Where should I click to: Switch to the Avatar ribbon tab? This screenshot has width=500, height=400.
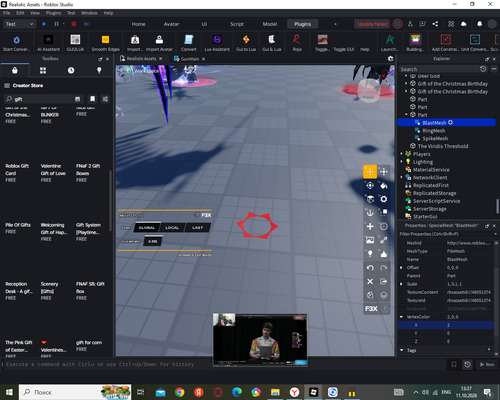click(171, 24)
